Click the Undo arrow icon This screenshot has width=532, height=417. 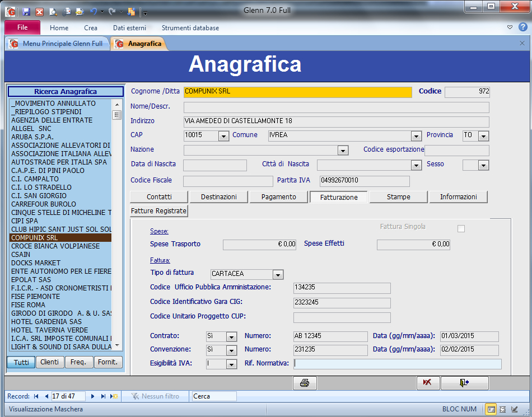coord(94,12)
